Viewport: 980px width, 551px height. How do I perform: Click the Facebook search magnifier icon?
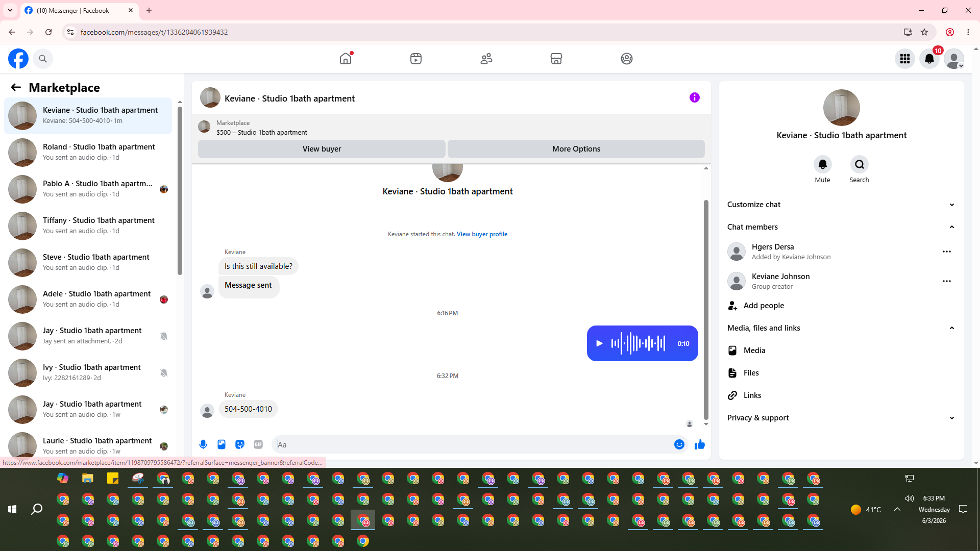pyautogui.click(x=43, y=59)
